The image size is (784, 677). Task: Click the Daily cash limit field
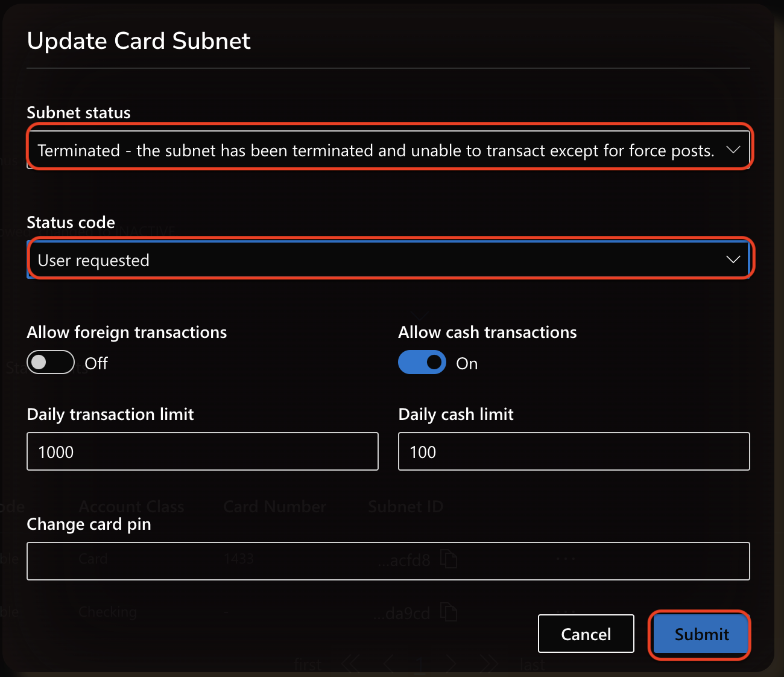point(574,451)
